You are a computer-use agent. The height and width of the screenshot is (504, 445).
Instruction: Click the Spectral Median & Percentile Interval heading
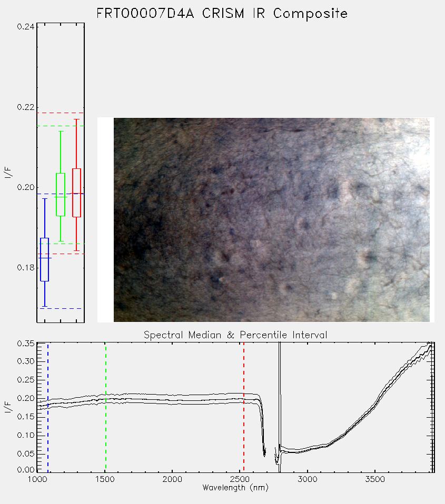pyautogui.click(x=235, y=335)
